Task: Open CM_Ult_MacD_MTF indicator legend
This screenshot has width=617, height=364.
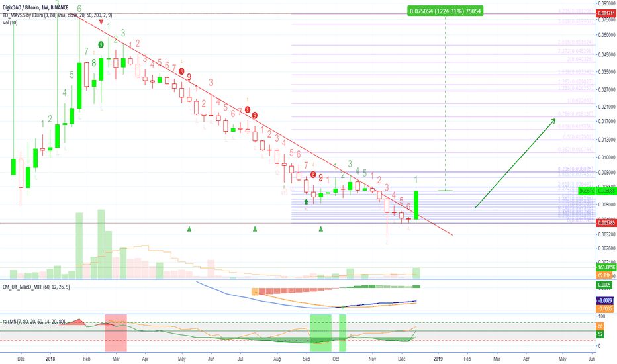Action: point(36,287)
